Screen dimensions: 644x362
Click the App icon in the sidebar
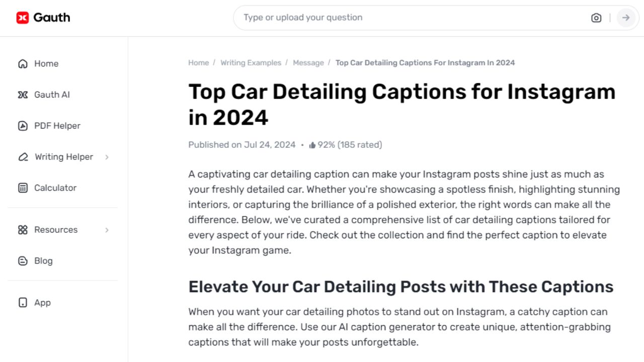(22, 302)
